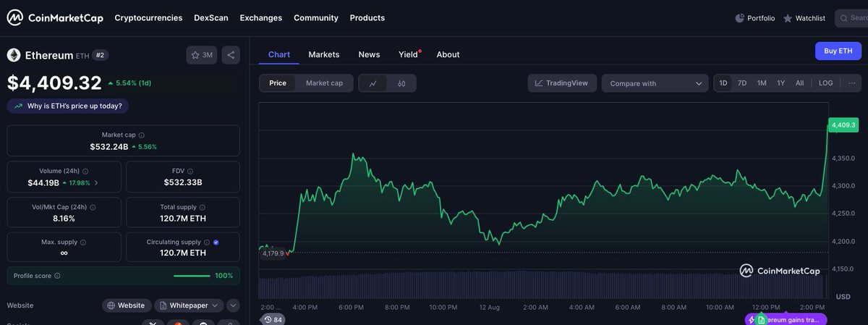Open the Portfolio pie icon link
Screen dimensions: 868x325
click(754, 18)
